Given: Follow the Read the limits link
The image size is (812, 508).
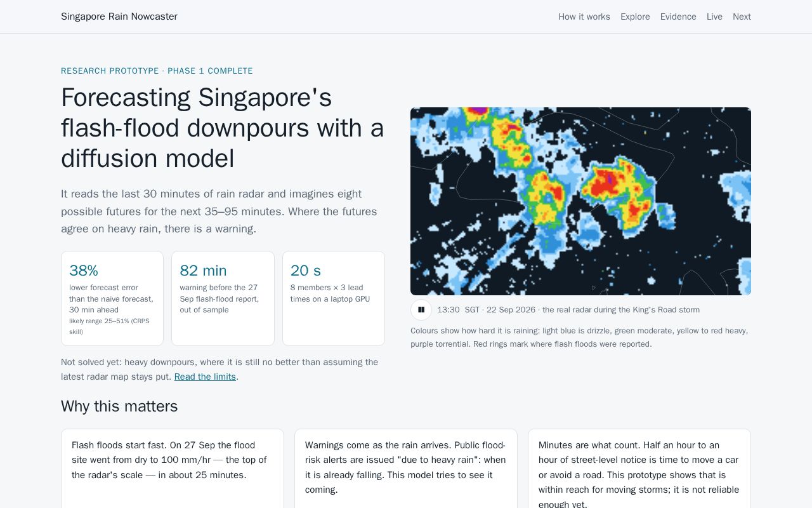Looking at the screenshot, I should [205, 377].
